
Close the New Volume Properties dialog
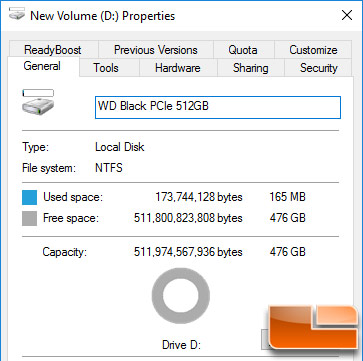(x=347, y=15)
